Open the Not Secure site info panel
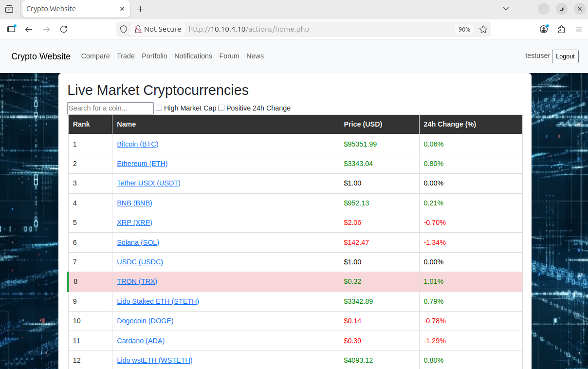Viewport: 588px width, 369px height. pyautogui.click(x=157, y=29)
